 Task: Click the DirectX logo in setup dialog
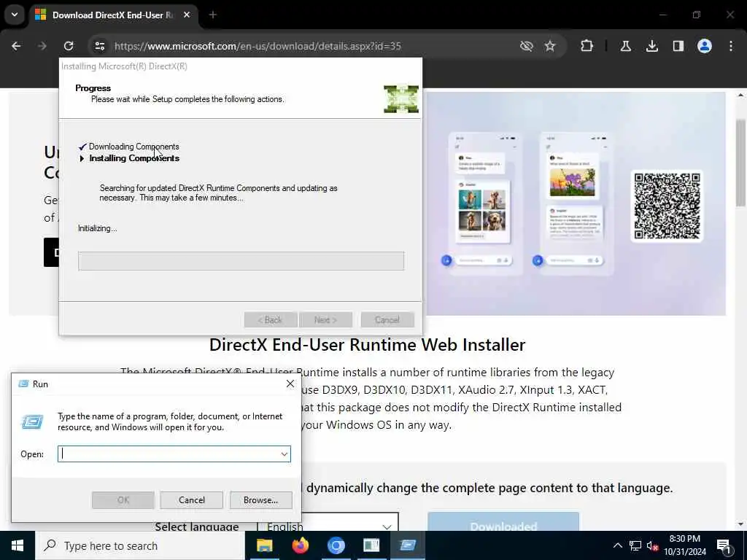[x=401, y=99]
